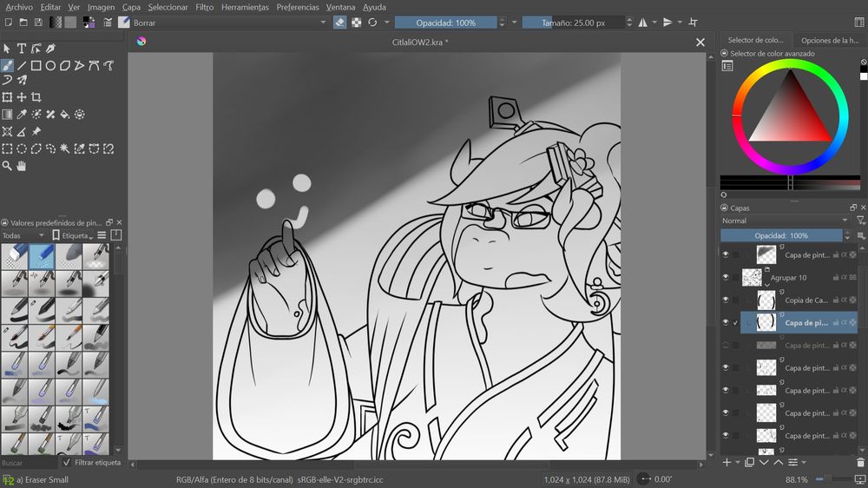868x488 pixels.
Task: Select the Fill bucket tool
Action: coord(65,115)
